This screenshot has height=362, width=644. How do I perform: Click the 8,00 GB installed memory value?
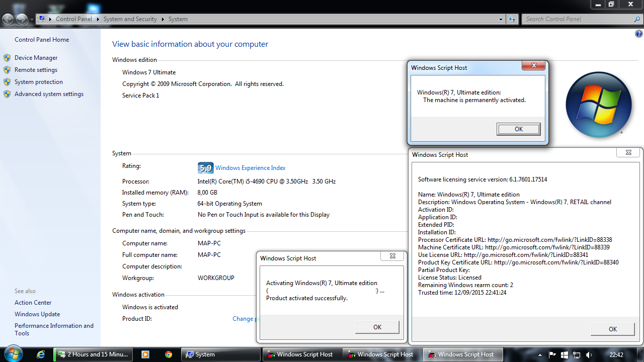click(207, 193)
